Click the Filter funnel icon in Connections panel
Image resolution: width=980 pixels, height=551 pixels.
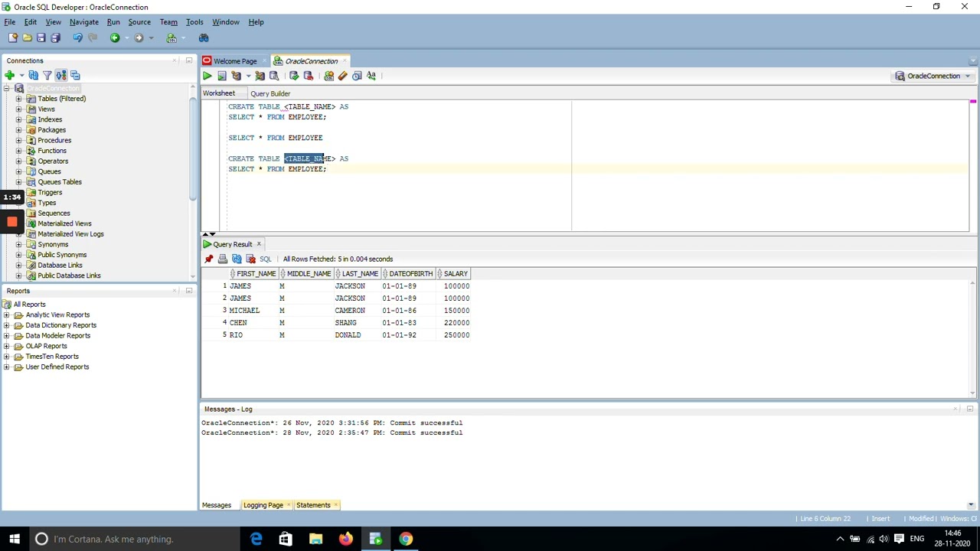tap(47, 75)
